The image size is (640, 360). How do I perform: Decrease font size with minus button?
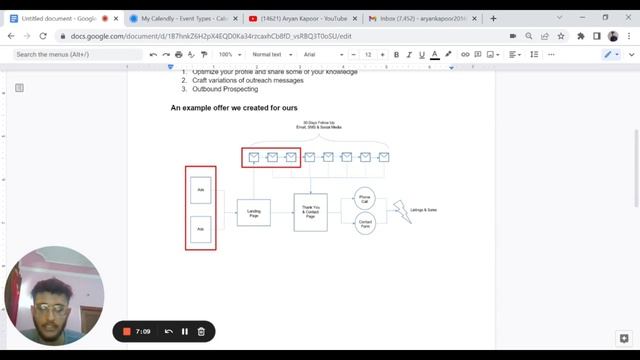tap(353, 55)
